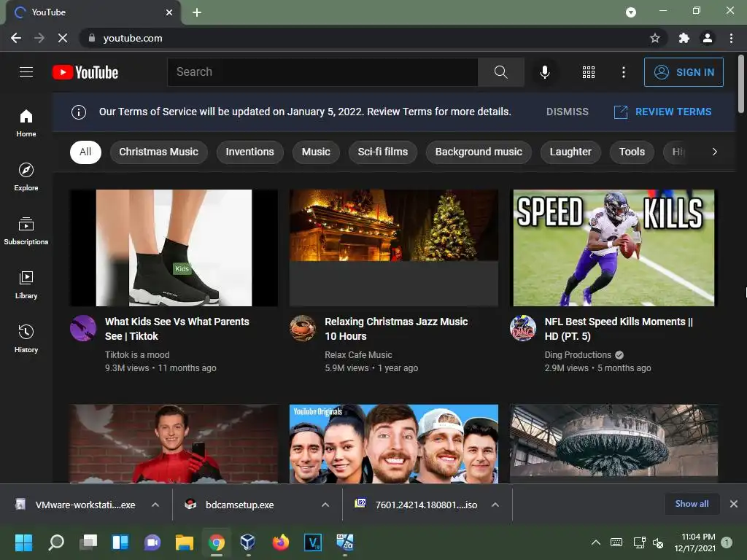Click Show all downloads
The height and width of the screenshot is (560, 747).
coord(692,504)
